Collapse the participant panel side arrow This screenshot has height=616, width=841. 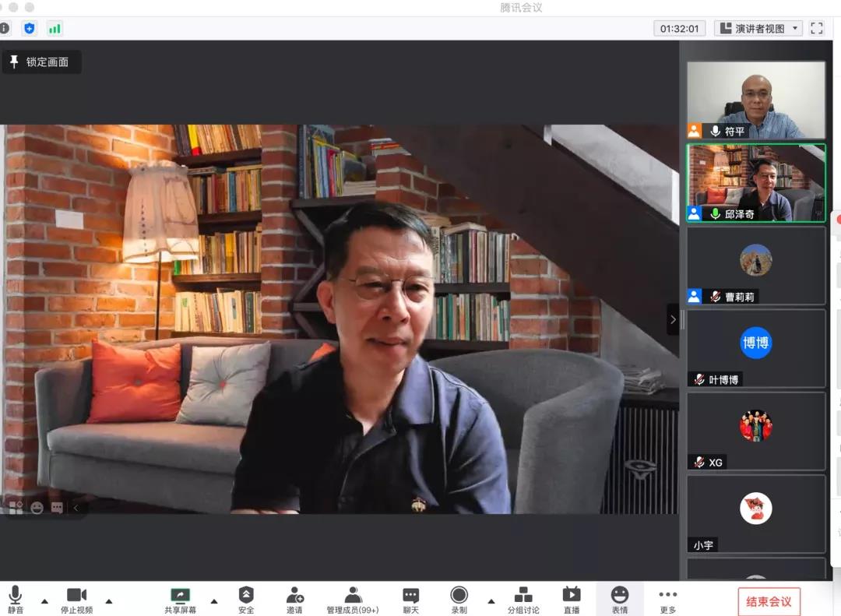tap(673, 319)
